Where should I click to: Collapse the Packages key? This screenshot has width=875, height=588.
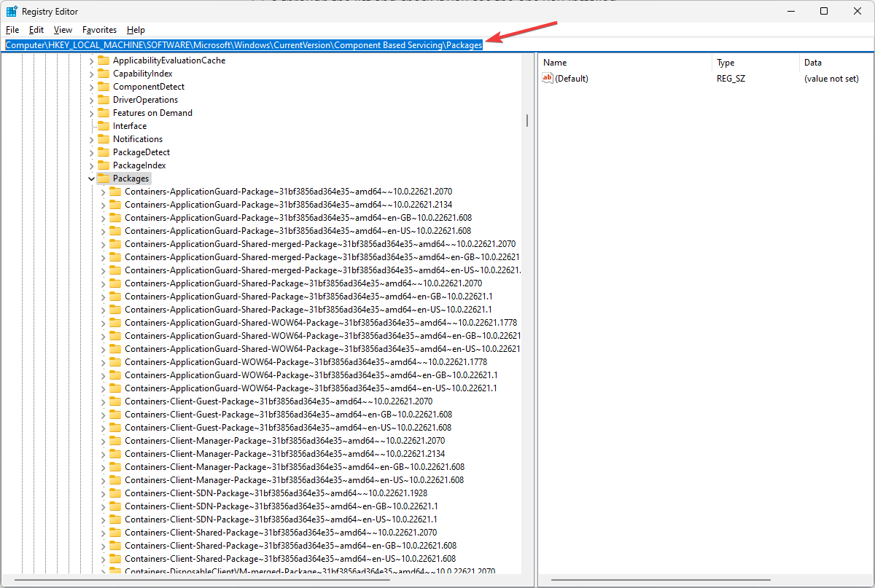tap(91, 179)
